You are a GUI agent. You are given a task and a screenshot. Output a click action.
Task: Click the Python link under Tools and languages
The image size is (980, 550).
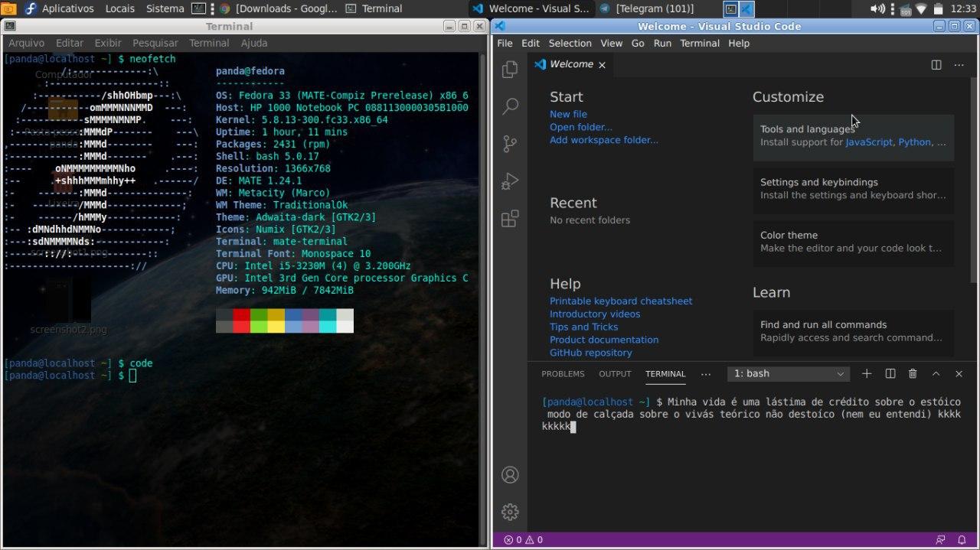[x=914, y=142]
